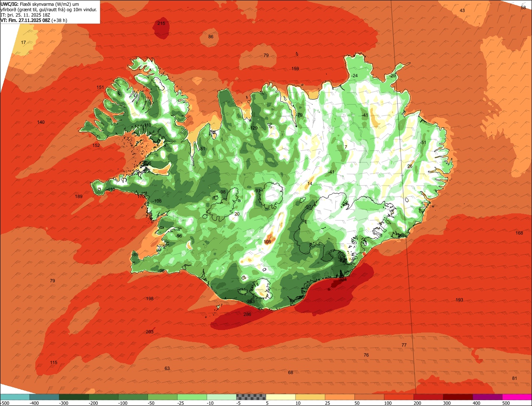Click the map value -96
Screen dimensions: 532x406
click(161, 271)
